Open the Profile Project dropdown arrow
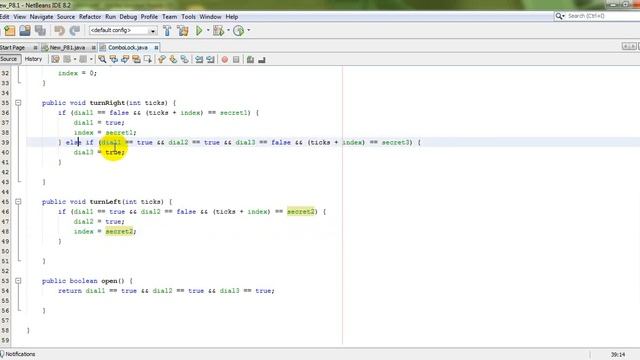 pos(249,30)
